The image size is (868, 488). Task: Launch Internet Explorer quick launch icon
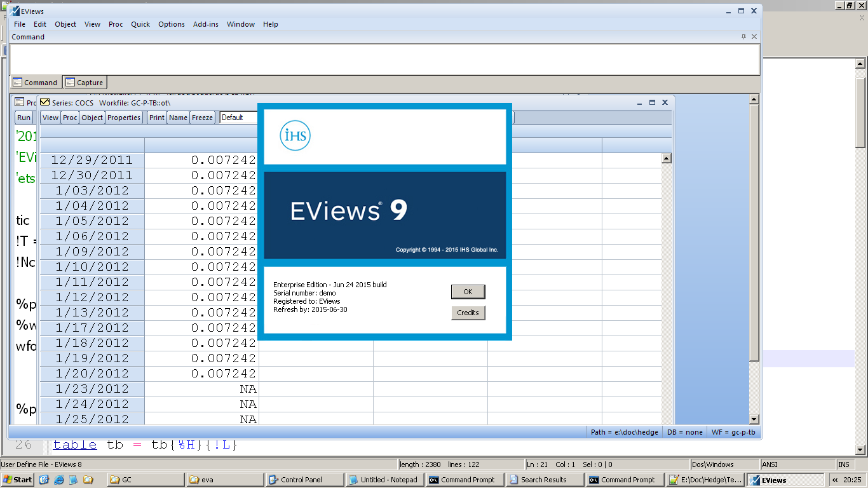click(x=58, y=480)
